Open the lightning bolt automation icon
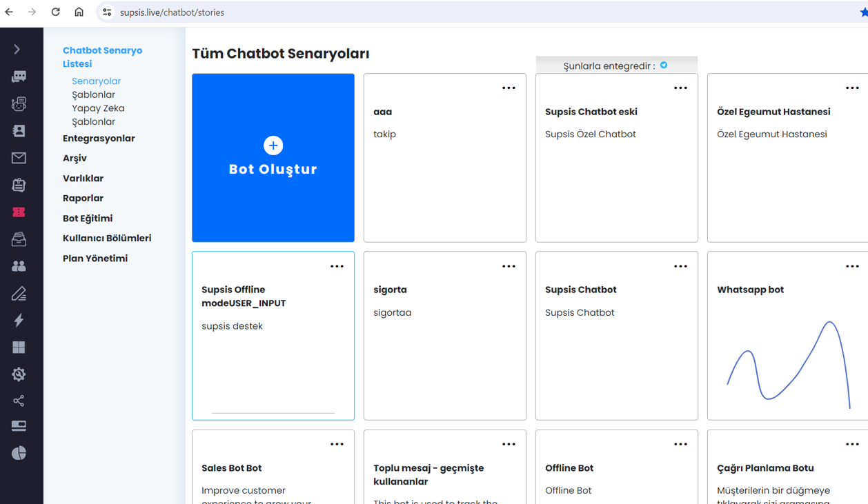Image resolution: width=868 pixels, height=504 pixels. coord(19,321)
